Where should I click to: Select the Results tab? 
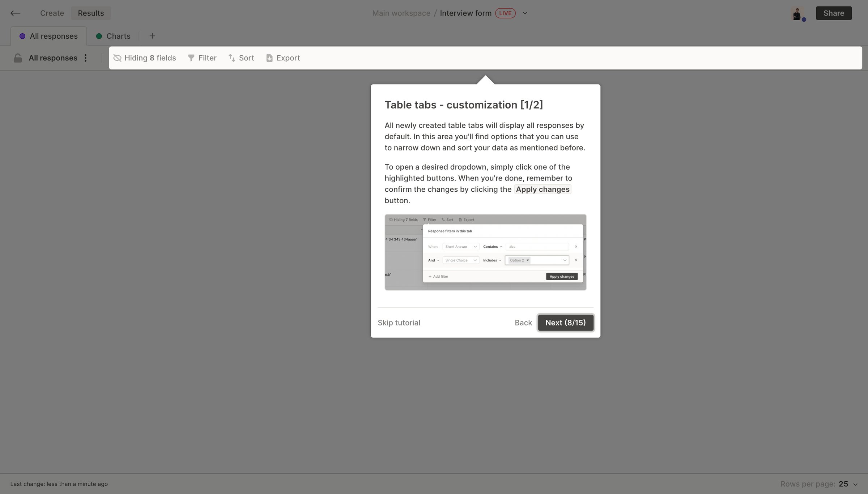pos(91,13)
